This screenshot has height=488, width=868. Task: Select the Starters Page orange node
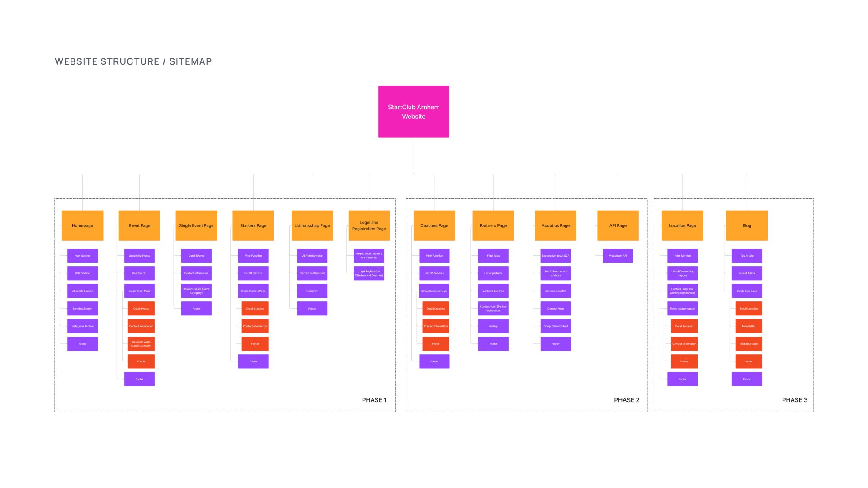point(253,225)
